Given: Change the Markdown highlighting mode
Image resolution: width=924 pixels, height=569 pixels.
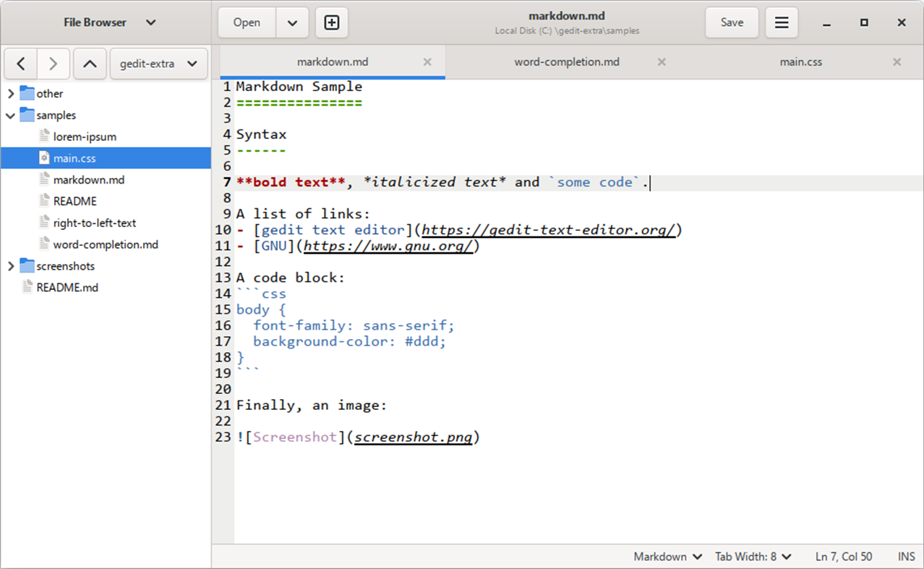Looking at the screenshot, I should (667, 557).
